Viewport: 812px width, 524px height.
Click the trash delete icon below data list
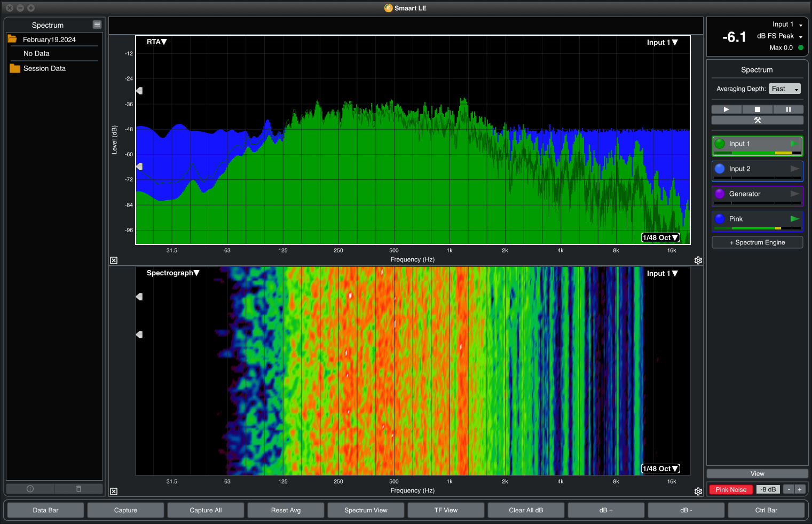point(78,489)
